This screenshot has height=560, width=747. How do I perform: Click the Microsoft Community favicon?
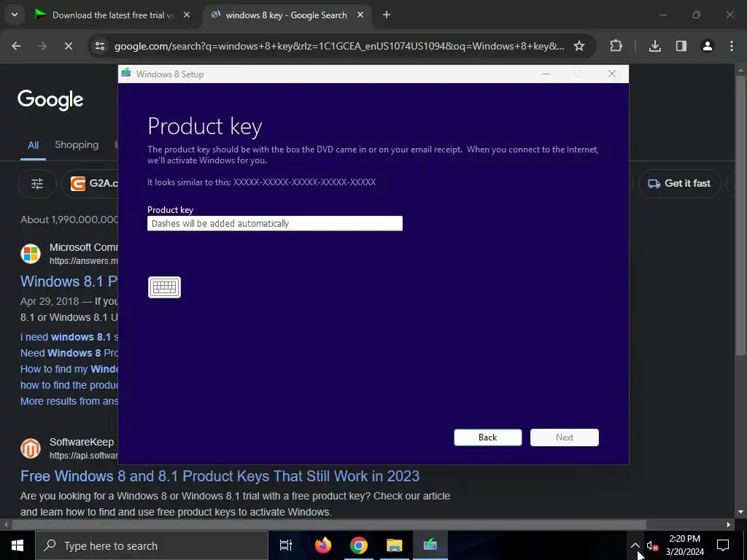31,254
